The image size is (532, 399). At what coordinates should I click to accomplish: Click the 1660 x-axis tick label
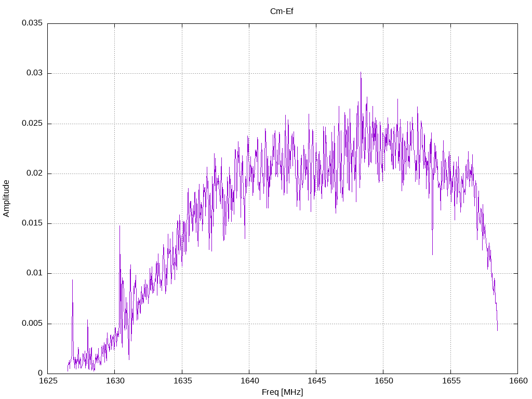[x=517, y=381]
